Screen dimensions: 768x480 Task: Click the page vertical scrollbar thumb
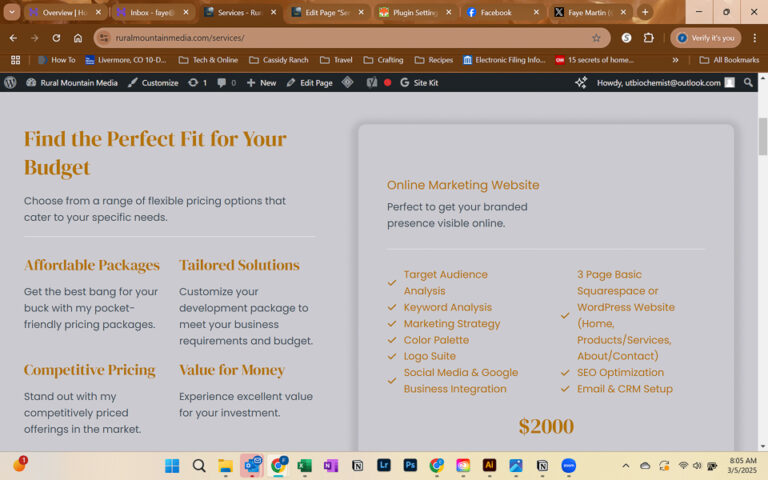click(763, 136)
